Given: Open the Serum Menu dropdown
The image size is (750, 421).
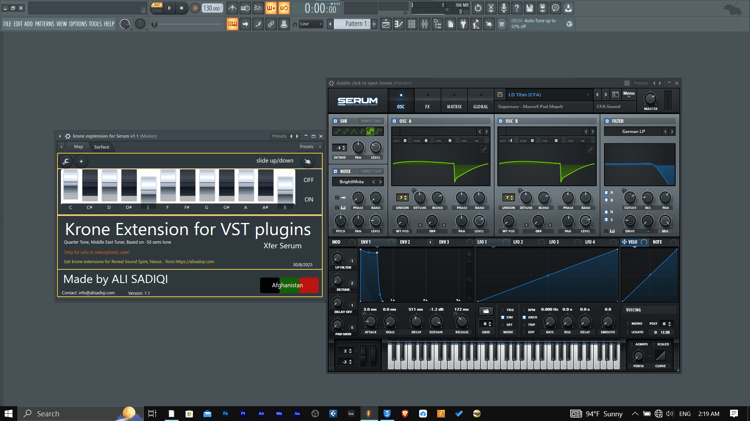Looking at the screenshot, I should (x=629, y=94).
